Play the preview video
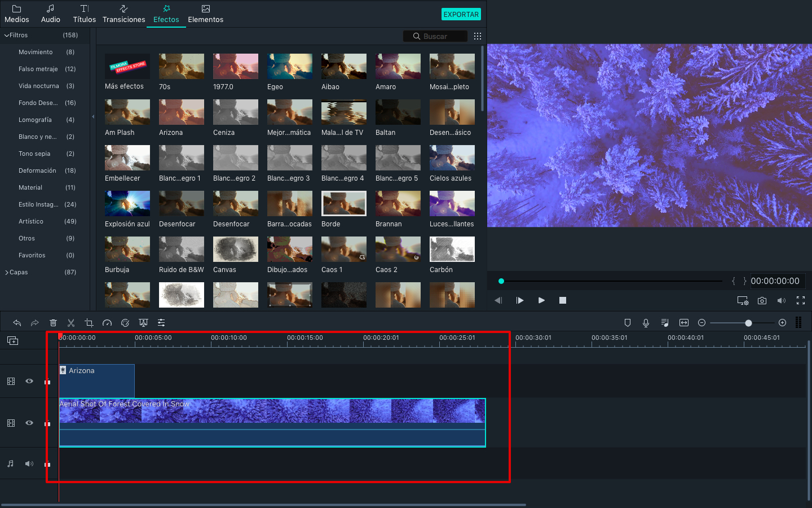812x508 pixels. (x=541, y=300)
